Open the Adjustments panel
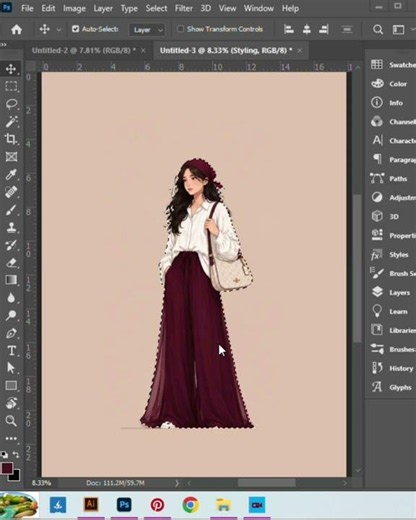Image resolution: width=416 pixels, height=520 pixels. tap(393, 198)
